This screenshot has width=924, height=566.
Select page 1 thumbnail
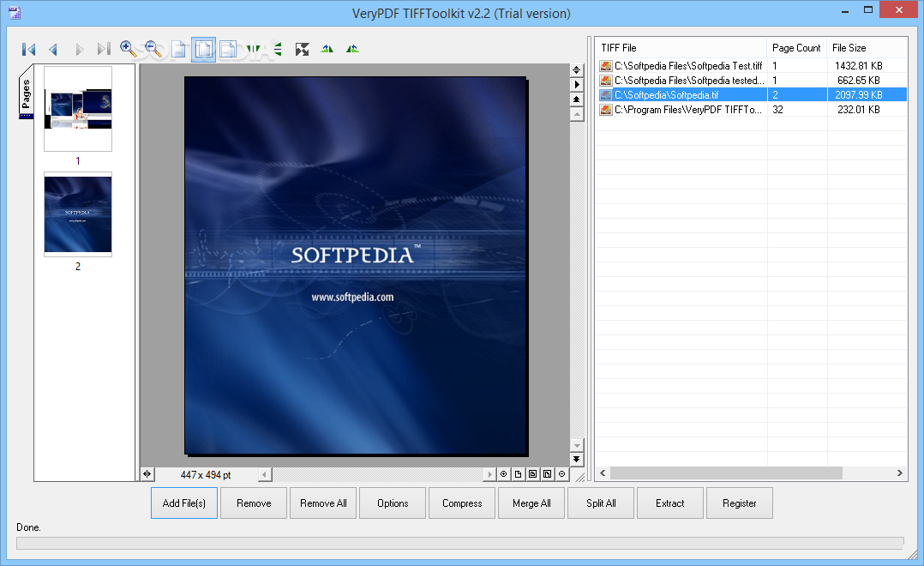coord(78,108)
